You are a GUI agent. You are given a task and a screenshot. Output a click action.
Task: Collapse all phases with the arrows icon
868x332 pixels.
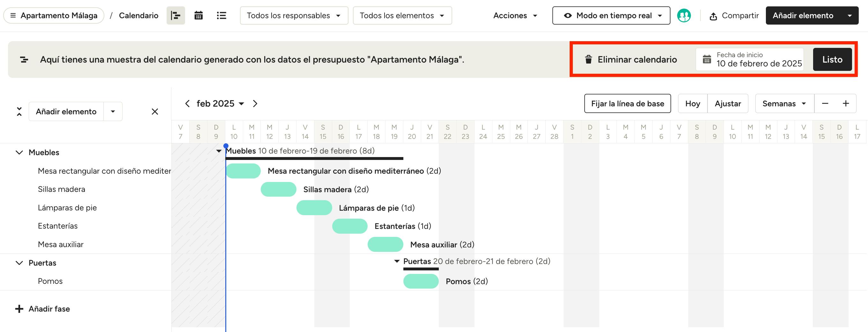[x=19, y=111]
